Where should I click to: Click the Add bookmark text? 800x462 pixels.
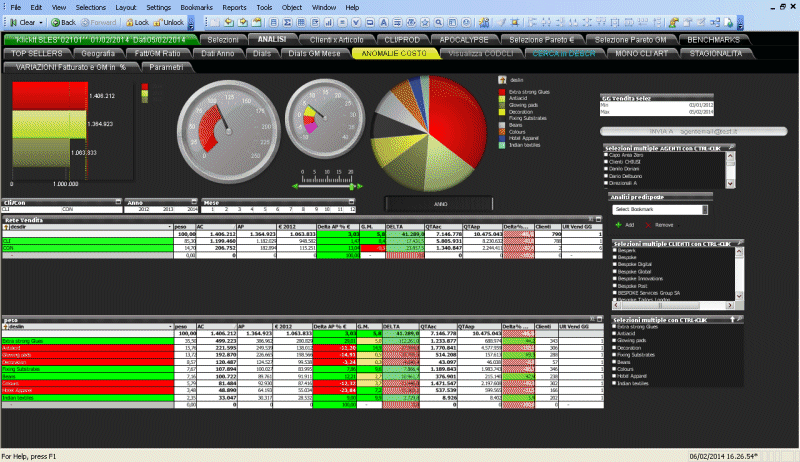point(630,225)
